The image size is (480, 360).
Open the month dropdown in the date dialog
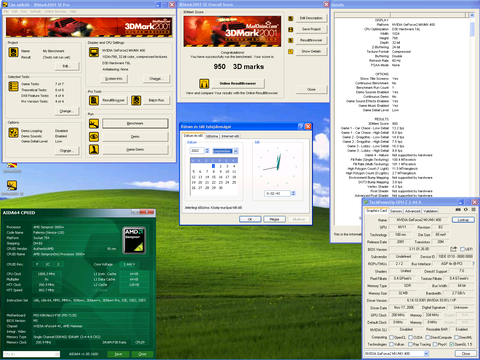point(236,151)
